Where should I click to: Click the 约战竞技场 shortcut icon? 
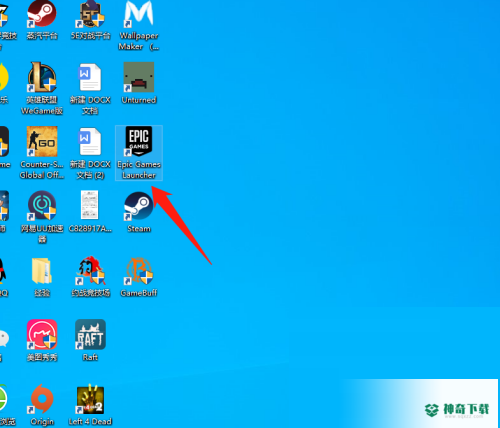[x=90, y=271]
